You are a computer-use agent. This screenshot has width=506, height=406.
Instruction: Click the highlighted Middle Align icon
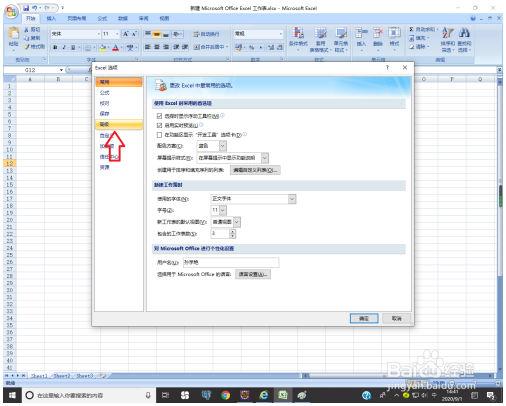click(x=157, y=34)
